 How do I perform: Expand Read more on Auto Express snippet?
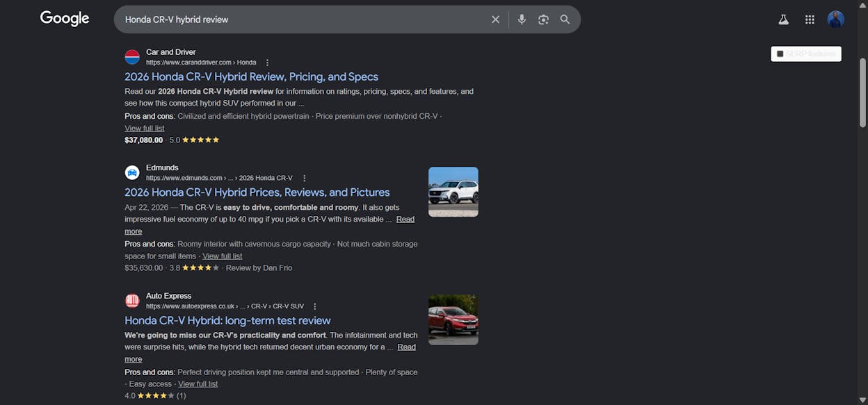click(407, 347)
